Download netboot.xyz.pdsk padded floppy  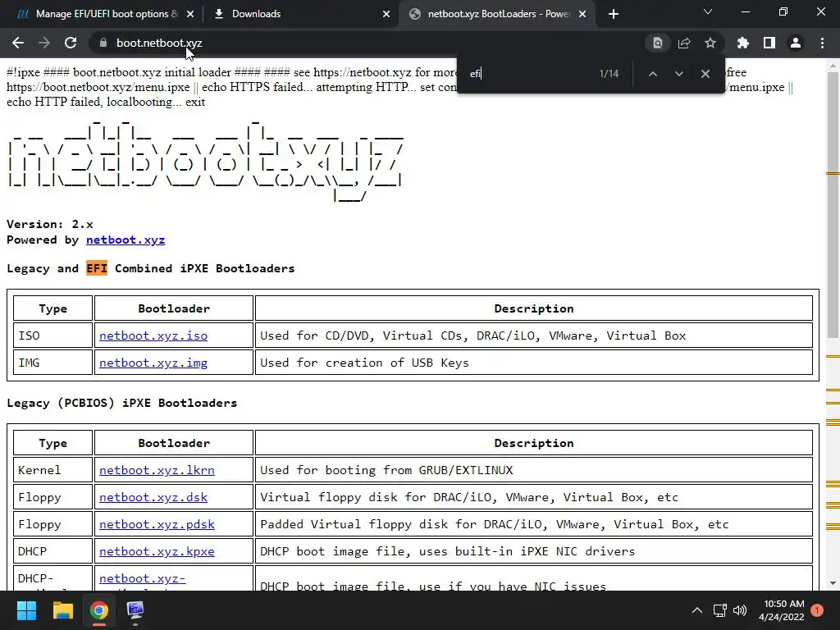tap(157, 524)
